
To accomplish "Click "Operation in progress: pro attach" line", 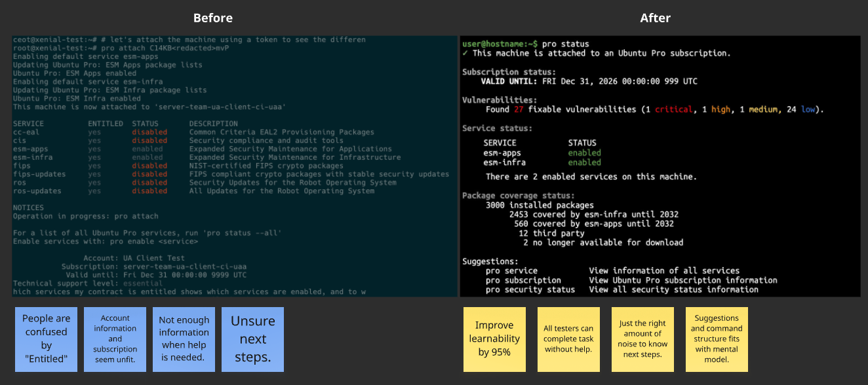I will 86,216.
